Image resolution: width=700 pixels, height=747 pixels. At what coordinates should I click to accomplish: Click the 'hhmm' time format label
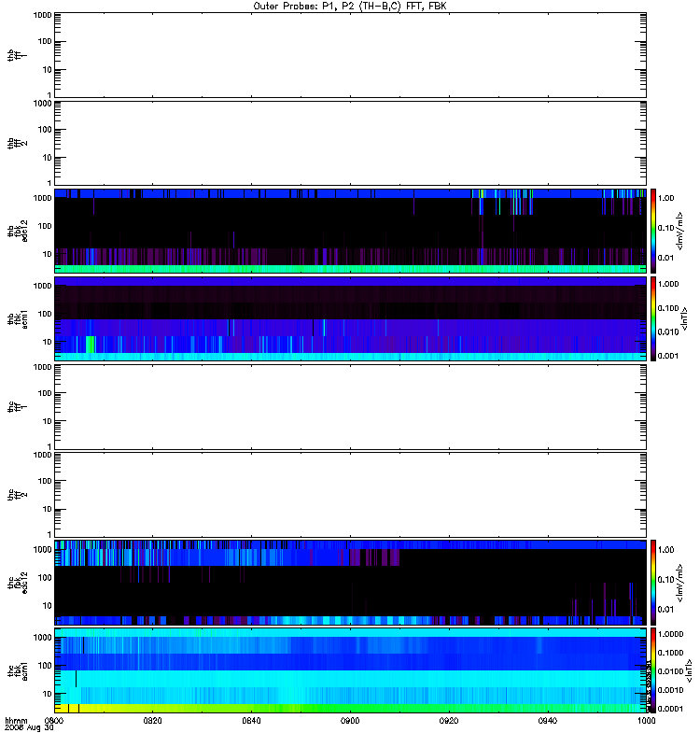pos(16,721)
